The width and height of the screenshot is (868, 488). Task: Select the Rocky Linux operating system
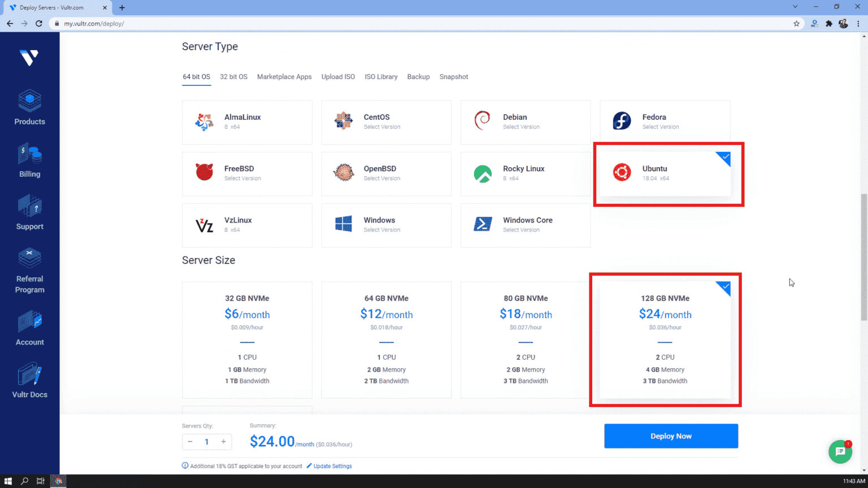coord(526,173)
